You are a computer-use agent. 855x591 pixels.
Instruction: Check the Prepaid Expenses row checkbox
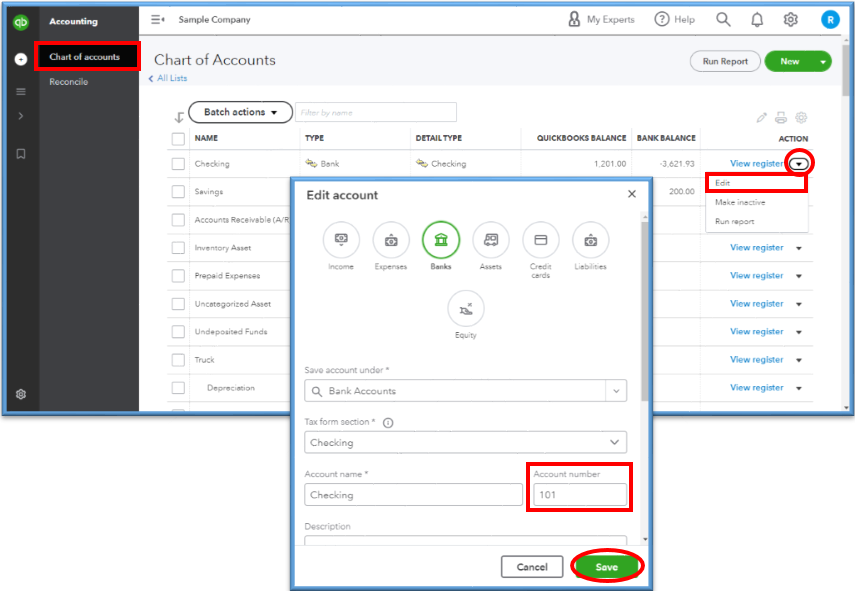coord(178,275)
